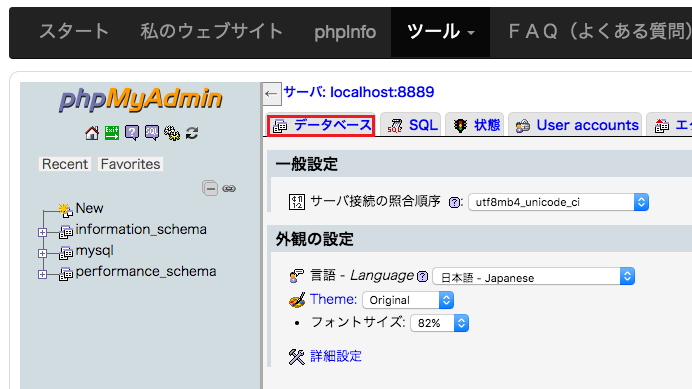Show Recent tables list
Image resolution: width=692 pixels, height=389 pixels.
click(65, 164)
